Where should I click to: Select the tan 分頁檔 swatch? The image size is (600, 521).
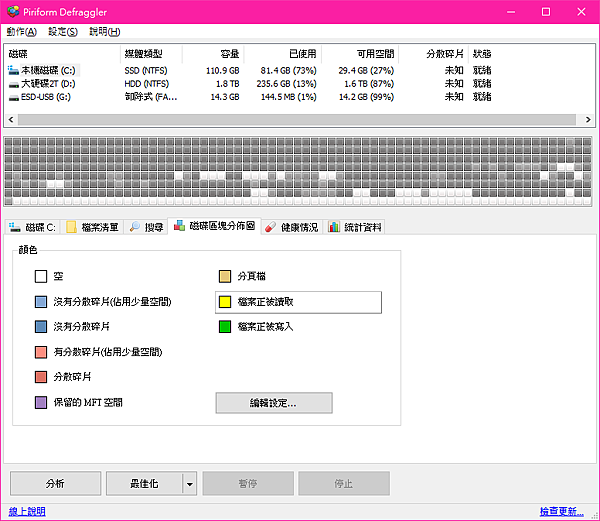(x=225, y=276)
